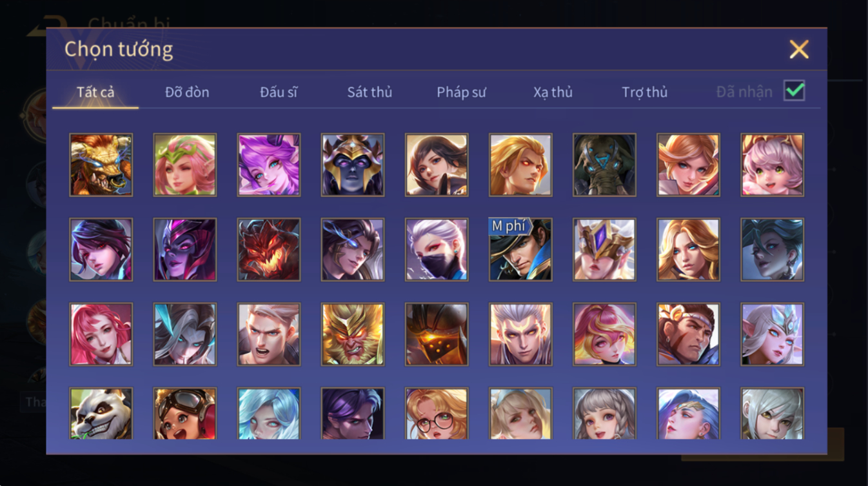The image size is (868, 486).
Task: Close the Chọn tướng dialog
Action: (x=799, y=49)
